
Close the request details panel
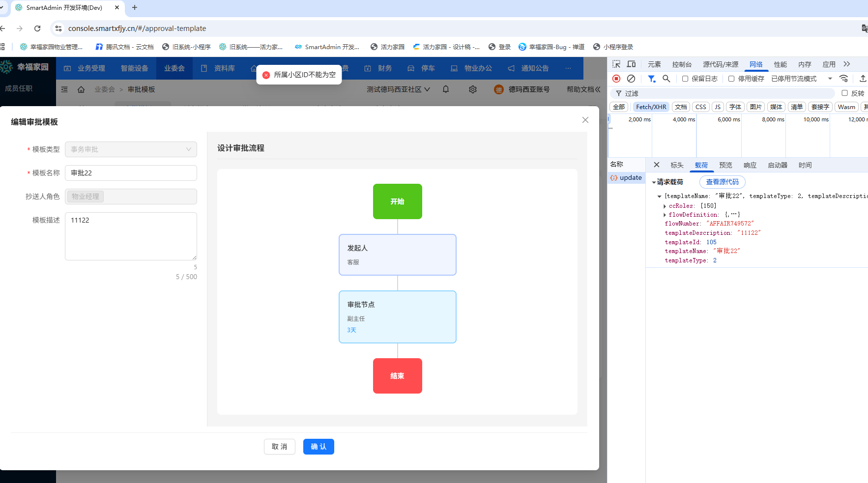(x=656, y=165)
